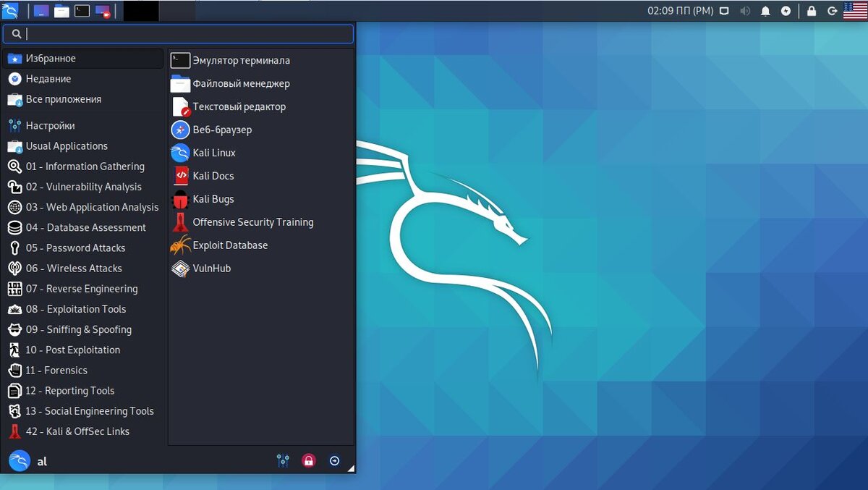Launch file manager from top panel
The width and height of the screenshot is (868, 490).
pos(61,11)
